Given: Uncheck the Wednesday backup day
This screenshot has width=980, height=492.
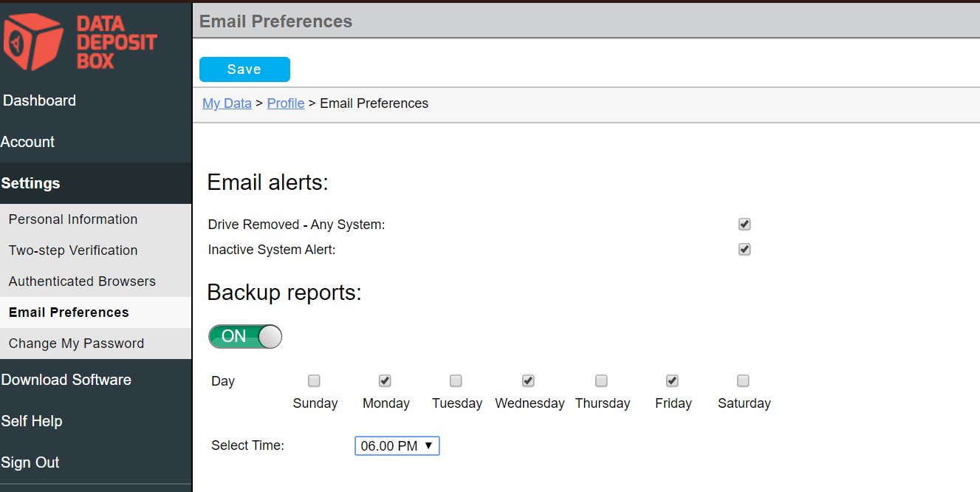Looking at the screenshot, I should (x=527, y=380).
